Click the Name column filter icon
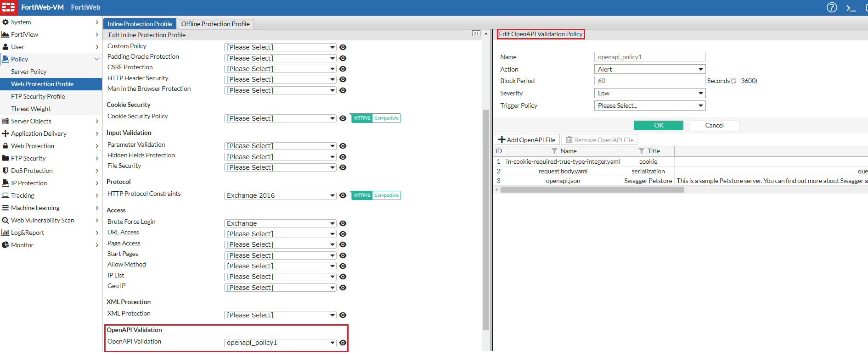868x355 pixels. tap(554, 151)
